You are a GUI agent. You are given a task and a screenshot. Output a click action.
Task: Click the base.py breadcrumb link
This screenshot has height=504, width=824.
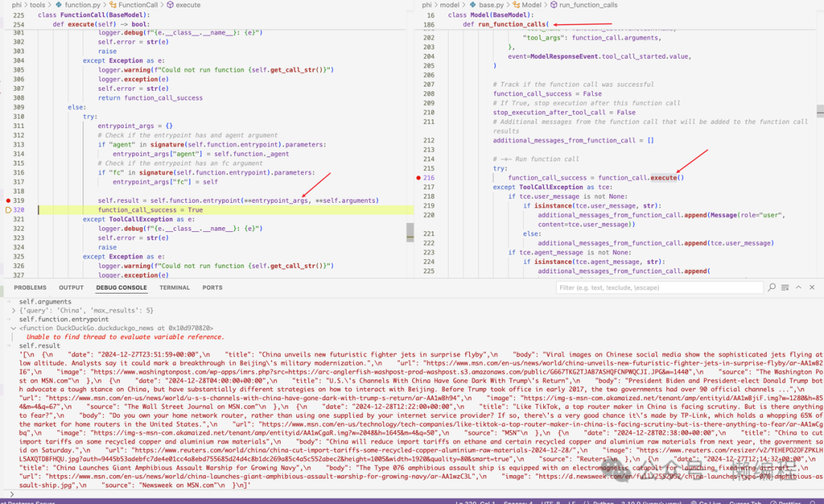(491, 5)
